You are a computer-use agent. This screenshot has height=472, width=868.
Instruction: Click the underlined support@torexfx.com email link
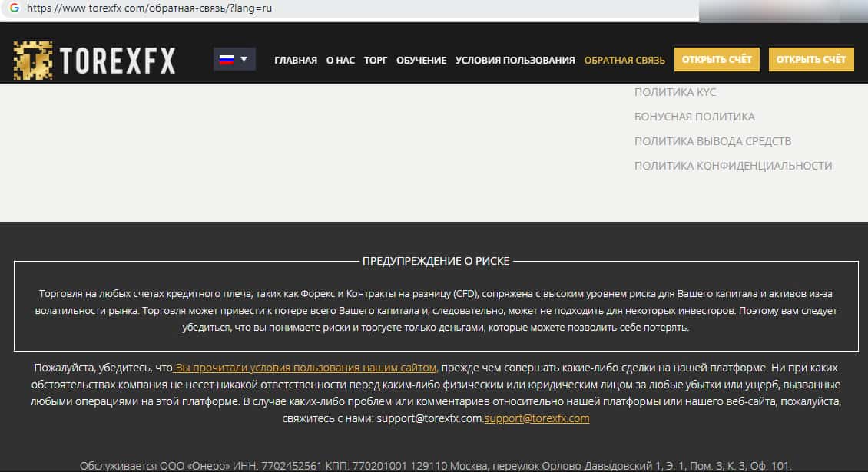537,418
